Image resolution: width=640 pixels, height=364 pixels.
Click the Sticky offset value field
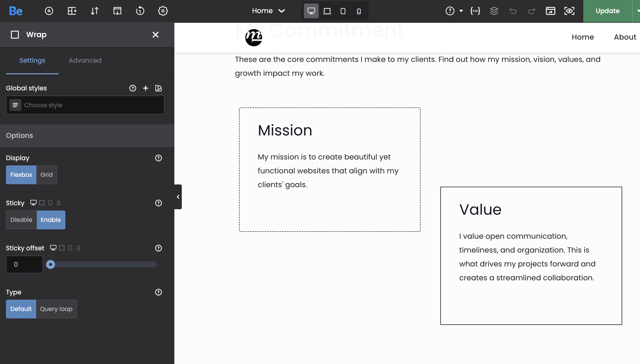click(24, 264)
